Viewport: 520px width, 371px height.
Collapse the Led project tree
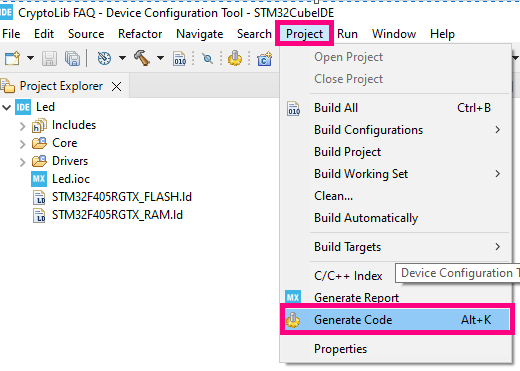[7, 108]
